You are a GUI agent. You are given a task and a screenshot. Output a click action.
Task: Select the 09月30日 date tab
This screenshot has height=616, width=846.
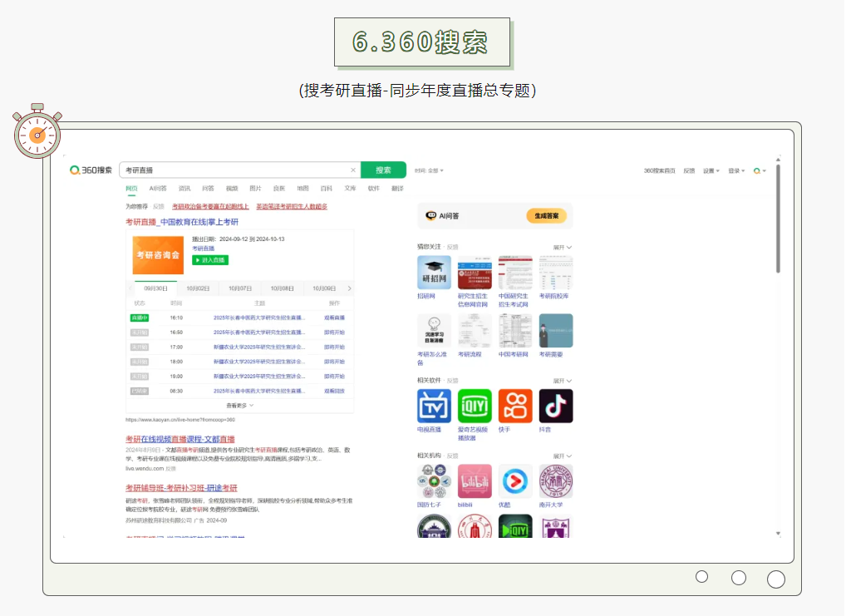(x=155, y=288)
